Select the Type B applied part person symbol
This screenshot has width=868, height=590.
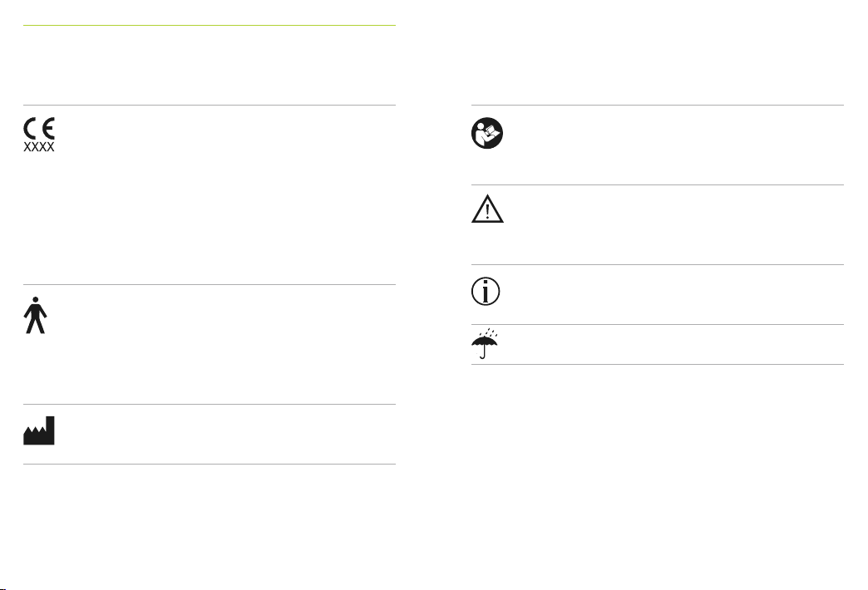coord(36,315)
